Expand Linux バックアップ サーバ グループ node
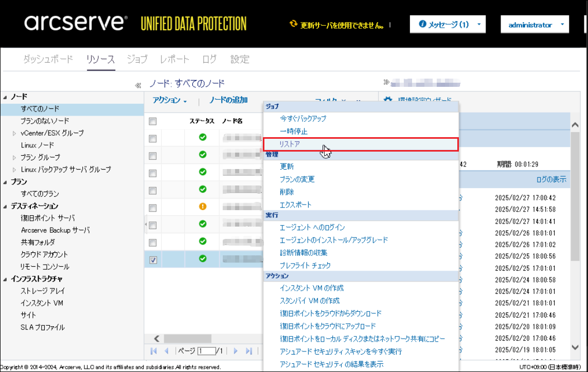This screenshot has width=588, height=372. click(14, 170)
